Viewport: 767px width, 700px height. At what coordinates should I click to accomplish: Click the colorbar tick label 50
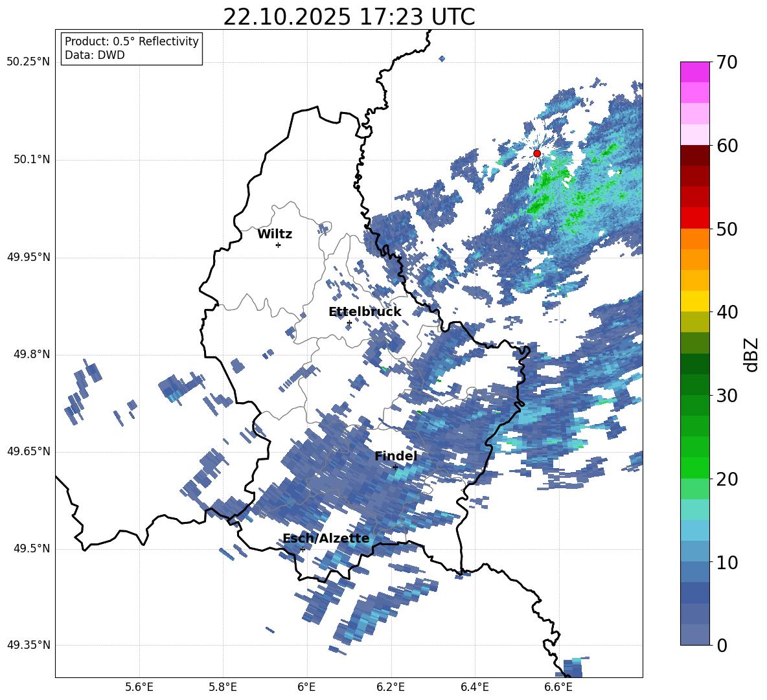point(727,229)
